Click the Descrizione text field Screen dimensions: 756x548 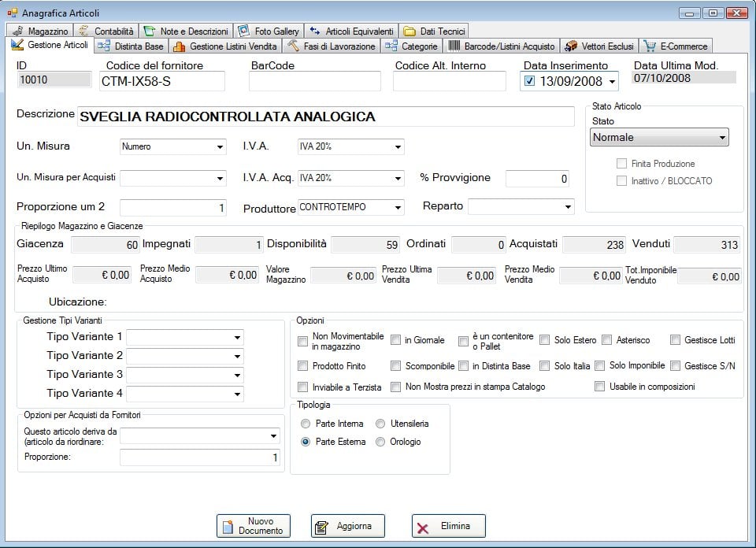point(326,117)
